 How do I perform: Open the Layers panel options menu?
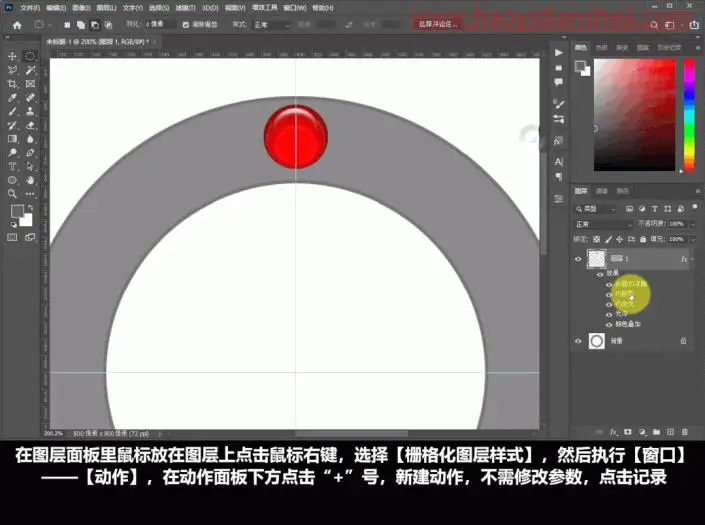pyautogui.click(x=698, y=191)
